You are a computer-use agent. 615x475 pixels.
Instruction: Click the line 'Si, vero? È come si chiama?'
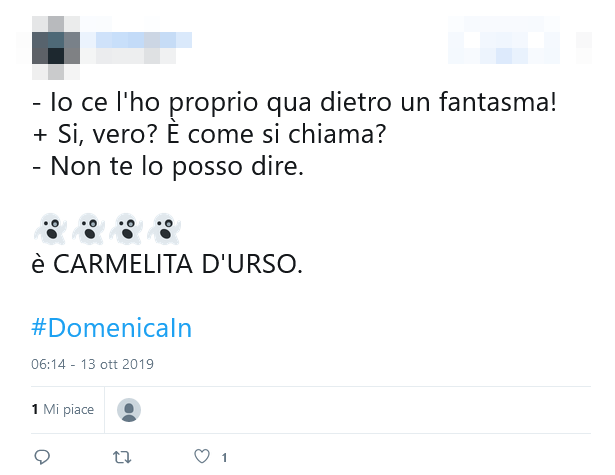tap(209, 135)
